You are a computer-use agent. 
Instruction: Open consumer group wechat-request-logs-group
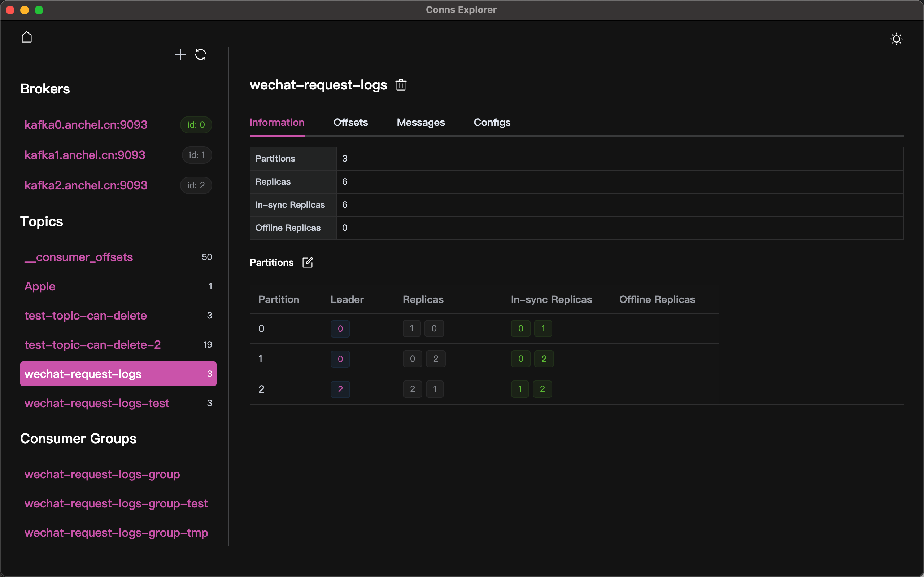click(x=103, y=474)
